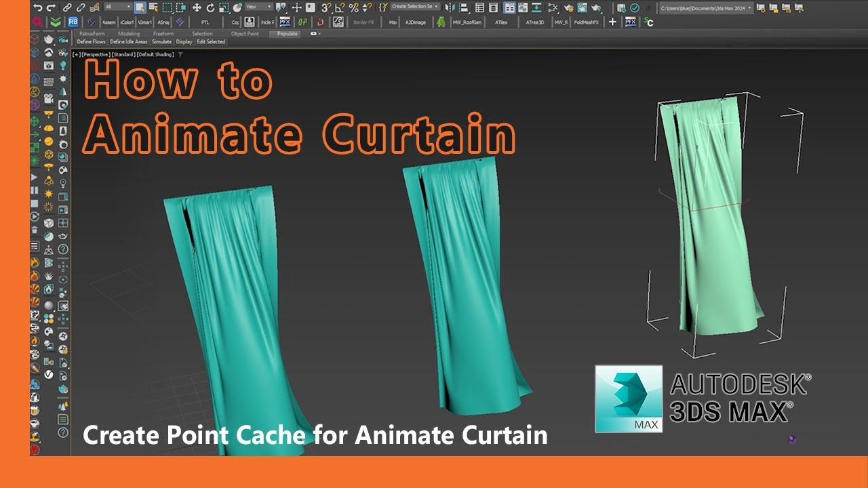Toggle the Angle Snap button
The image size is (868, 488).
[339, 7]
